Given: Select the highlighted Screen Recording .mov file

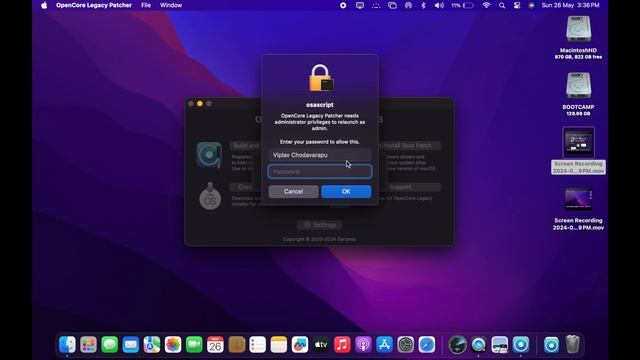Looking at the screenshot, I should [578, 151].
